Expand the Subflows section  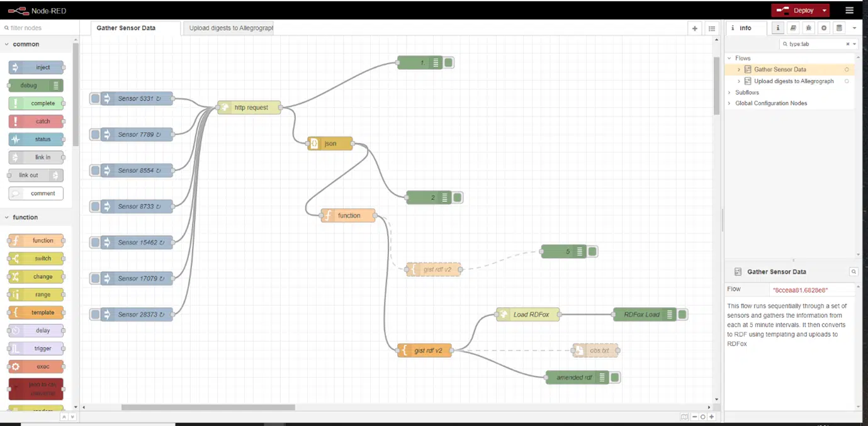[x=730, y=92]
